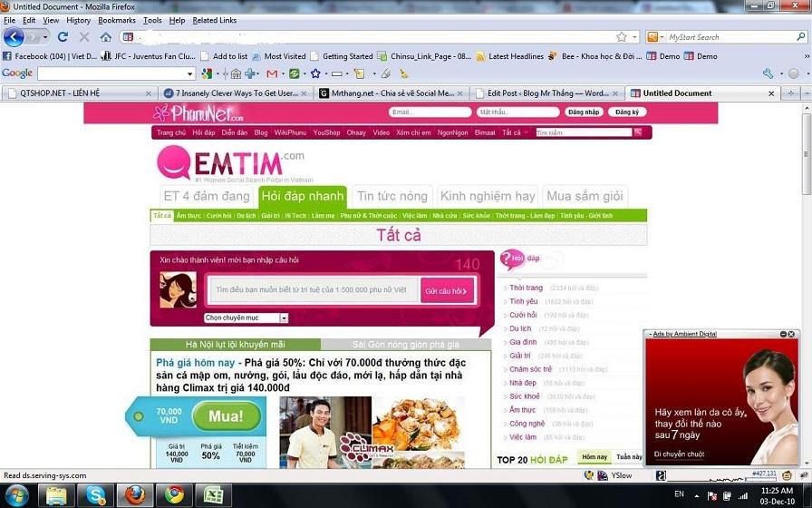Click the Google toolbar wrench settings icon
The width and height of the screenshot is (812, 508).
coord(768,73)
